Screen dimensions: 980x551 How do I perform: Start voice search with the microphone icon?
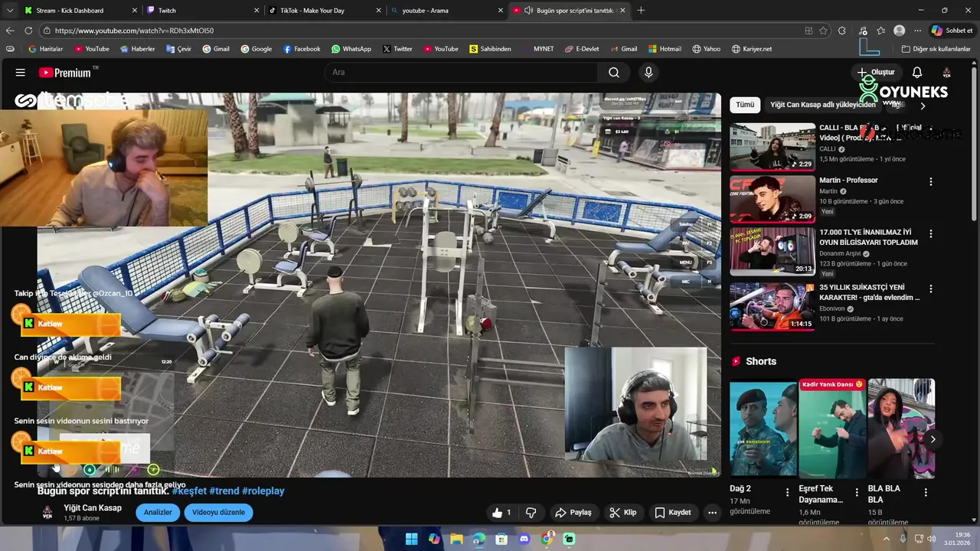point(648,73)
